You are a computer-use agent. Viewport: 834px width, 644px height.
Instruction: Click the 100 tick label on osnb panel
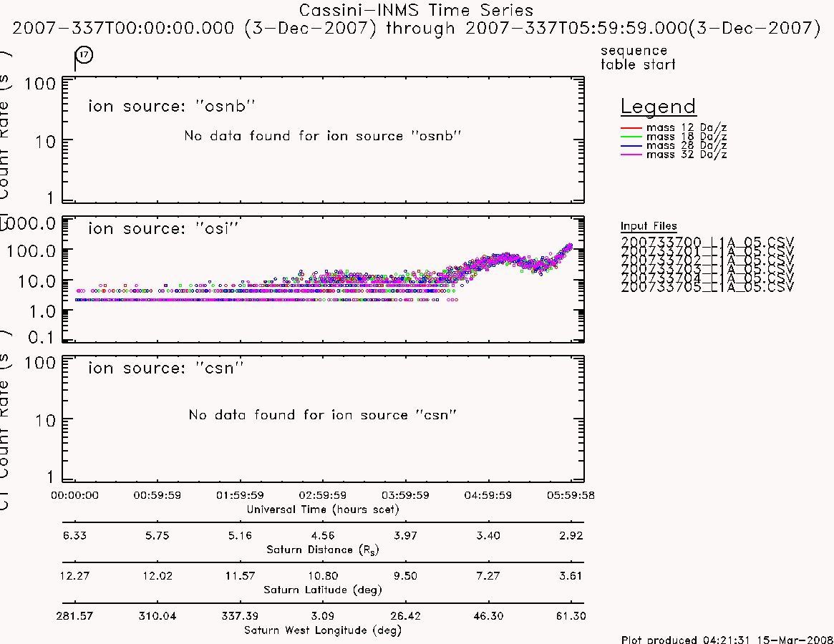40,84
